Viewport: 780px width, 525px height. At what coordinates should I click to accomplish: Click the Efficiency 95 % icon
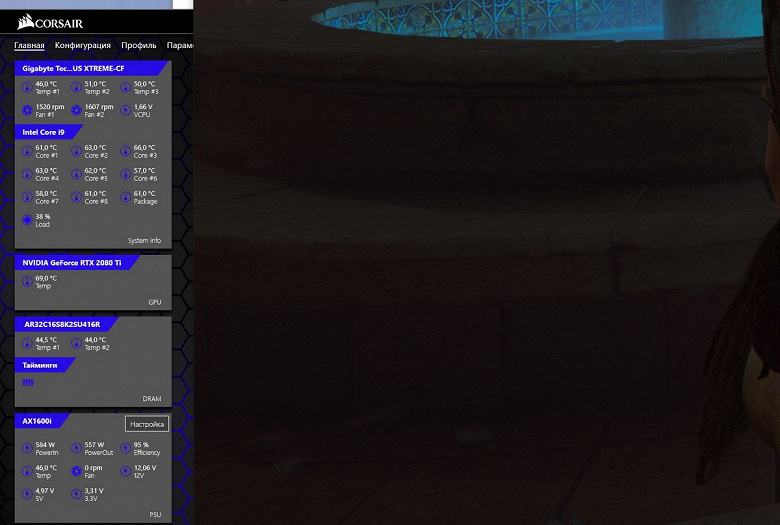pos(125,448)
